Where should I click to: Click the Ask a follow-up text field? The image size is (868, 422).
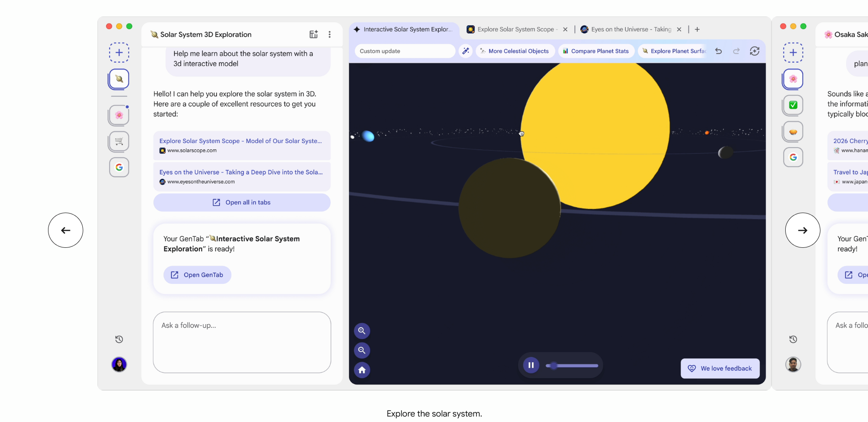point(241,342)
